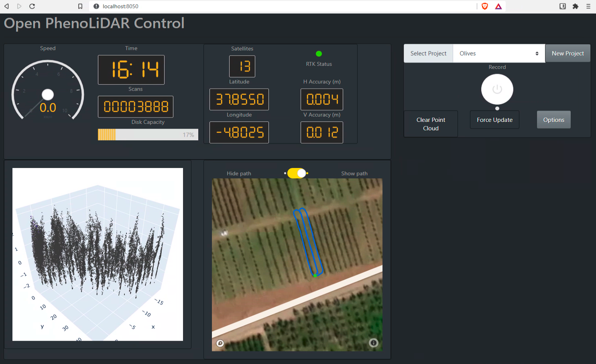This screenshot has width=596, height=364.
Task: Go back in browser history
Action: [x=6, y=6]
